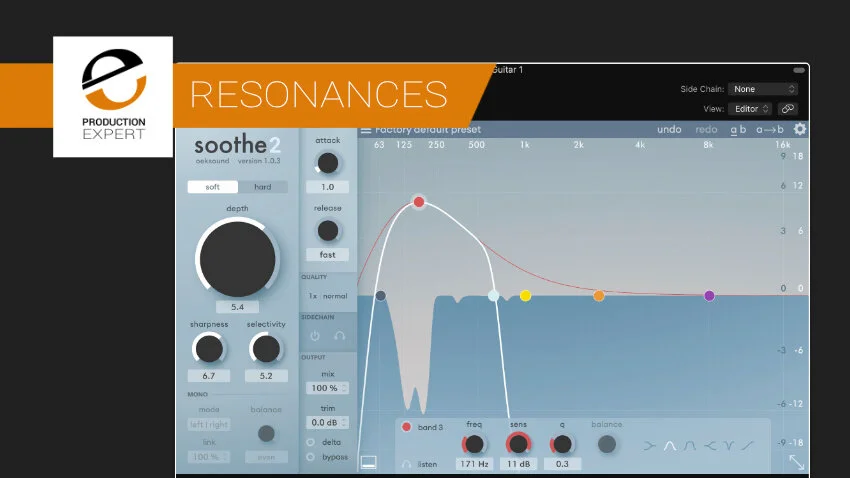Open the mono mode left | right selector
850x478 pixels.
pos(209,424)
